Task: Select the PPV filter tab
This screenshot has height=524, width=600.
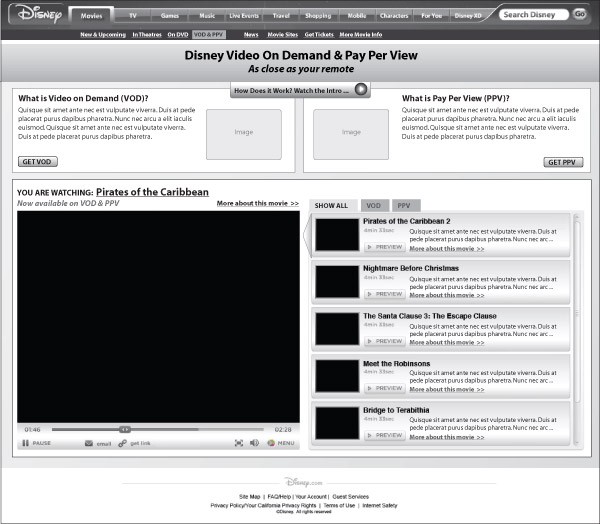Action: (405, 206)
